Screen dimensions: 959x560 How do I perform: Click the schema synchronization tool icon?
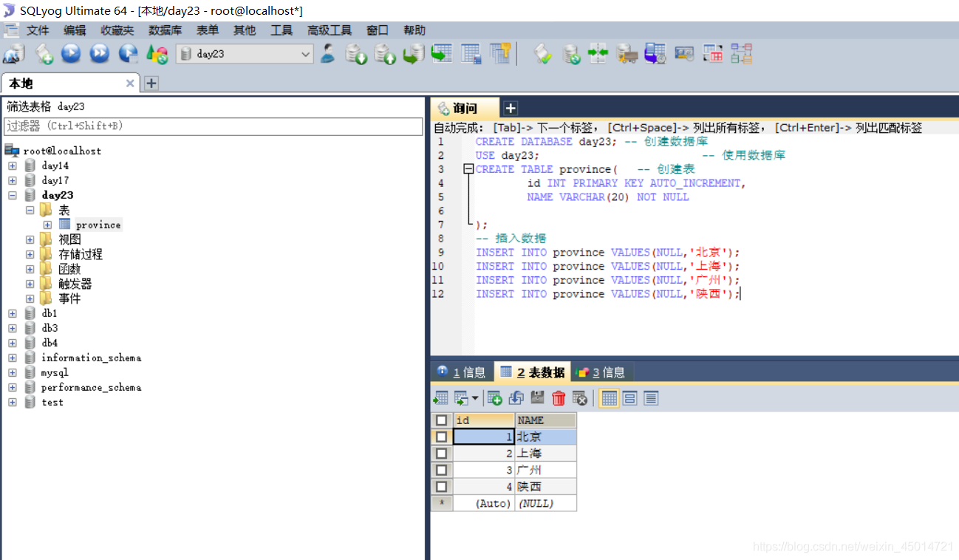click(x=598, y=53)
